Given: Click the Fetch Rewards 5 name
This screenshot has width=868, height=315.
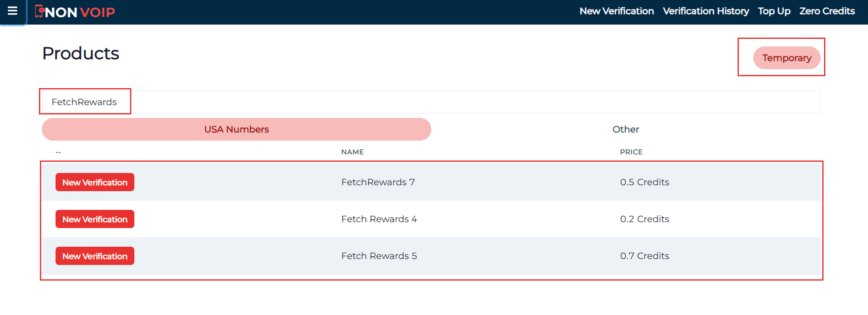Looking at the screenshot, I should tap(379, 256).
